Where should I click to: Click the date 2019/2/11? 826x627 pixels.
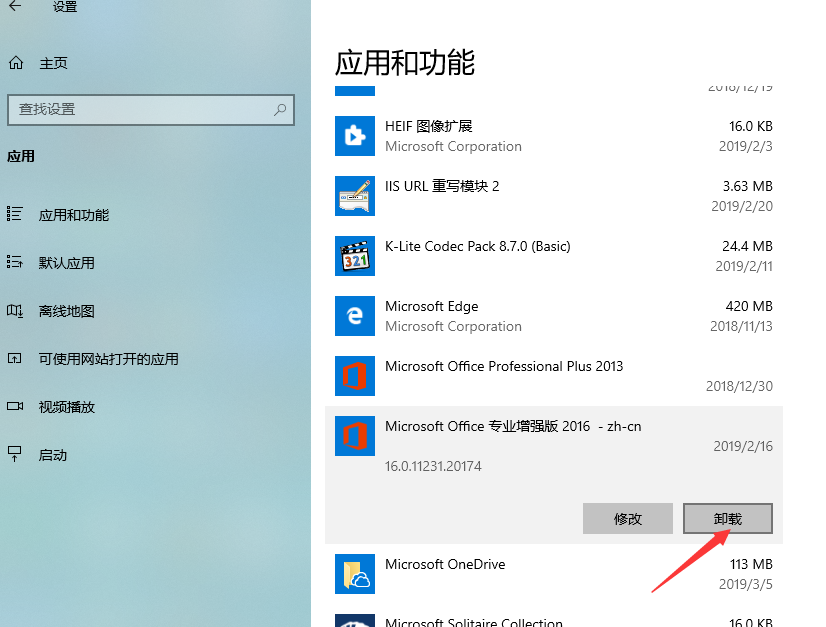click(744, 267)
